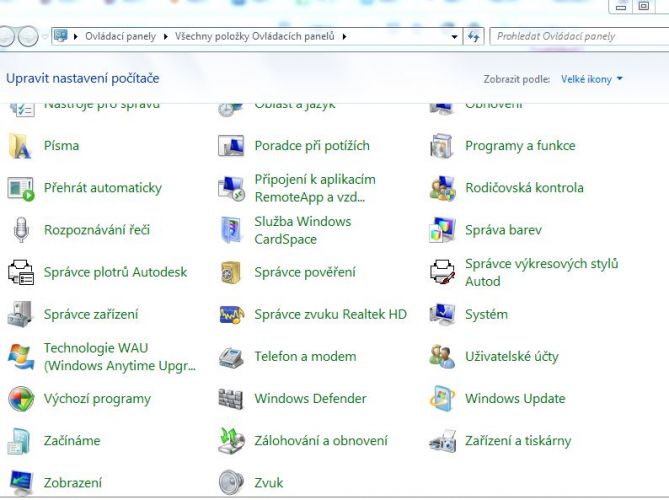Click the Back navigation button
This screenshot has height=500, width=669.
6,36
